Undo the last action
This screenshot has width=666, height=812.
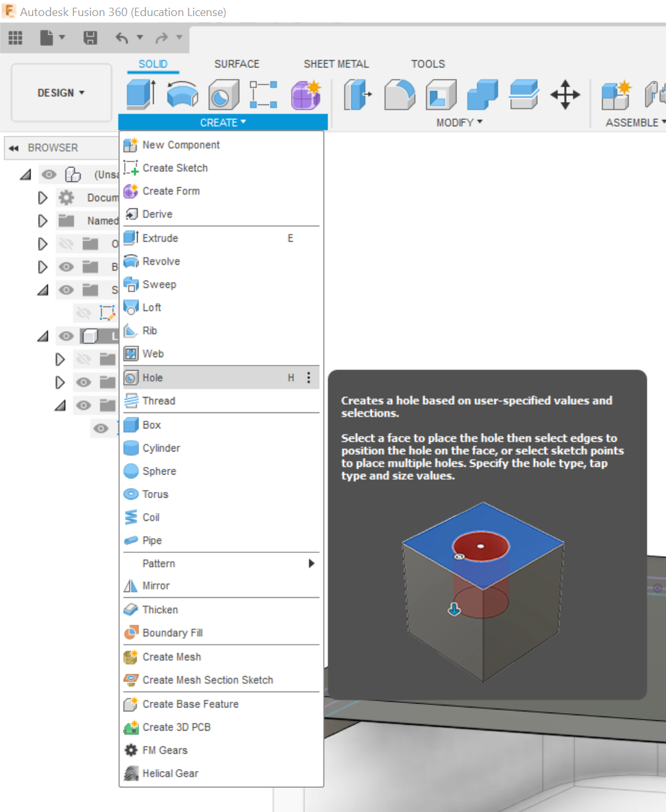(122, 38)
